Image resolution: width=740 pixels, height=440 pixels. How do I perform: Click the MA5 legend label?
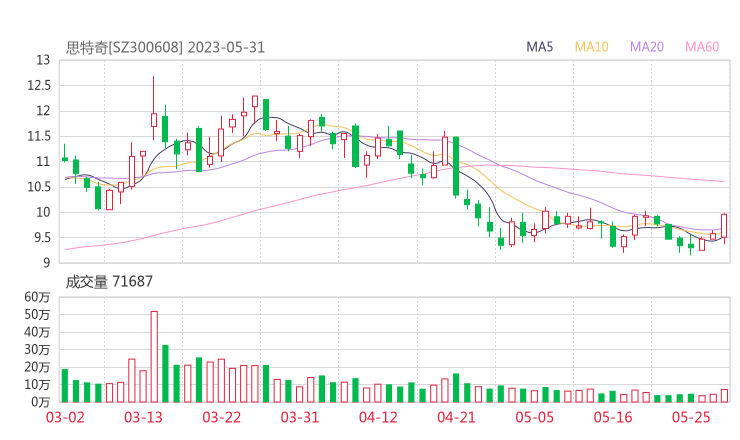tap(539, 47)
